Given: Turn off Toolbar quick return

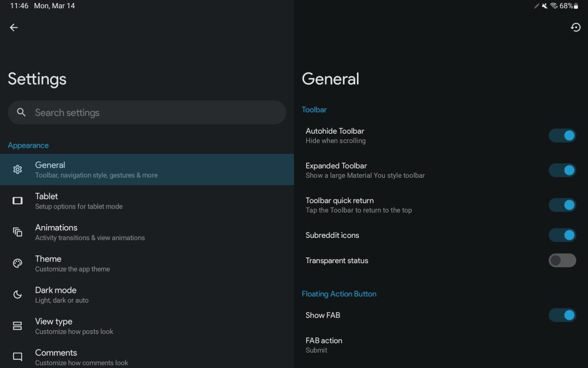Looking at the screenshot, I should (x=562, y=205).
